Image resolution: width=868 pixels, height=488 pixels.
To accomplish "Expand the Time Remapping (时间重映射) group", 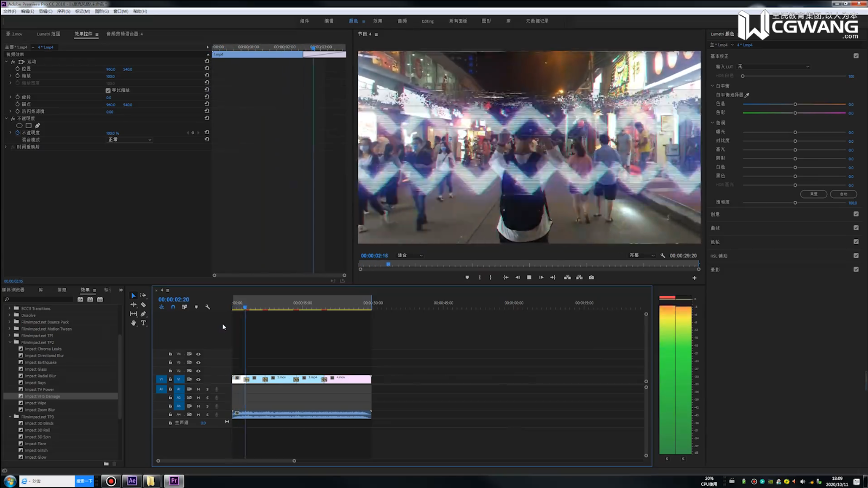I will click(7, 147).
